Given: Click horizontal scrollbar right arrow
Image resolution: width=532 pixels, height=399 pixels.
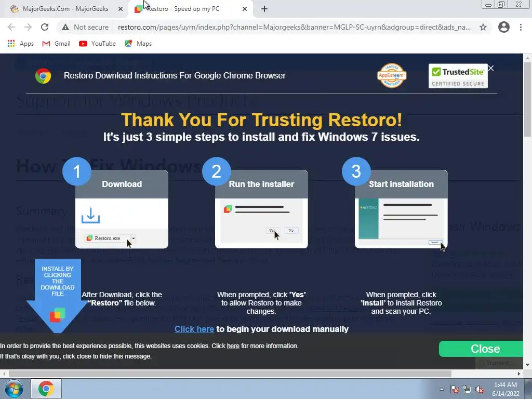Looking at the screenshot, I should tap(519, 374).
